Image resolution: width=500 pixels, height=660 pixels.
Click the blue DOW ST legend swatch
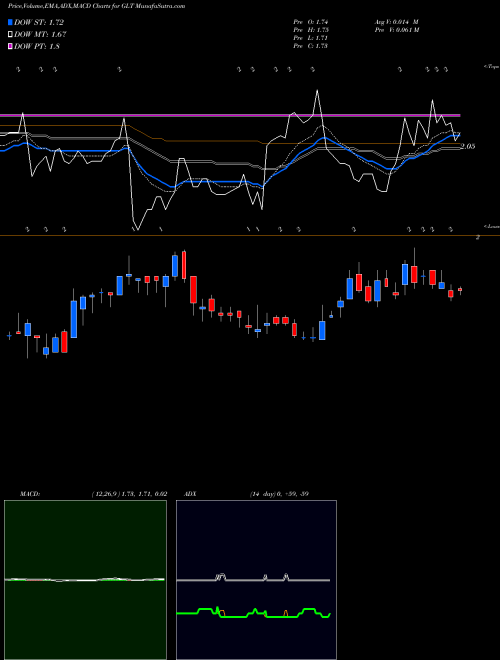coord(11,22)
